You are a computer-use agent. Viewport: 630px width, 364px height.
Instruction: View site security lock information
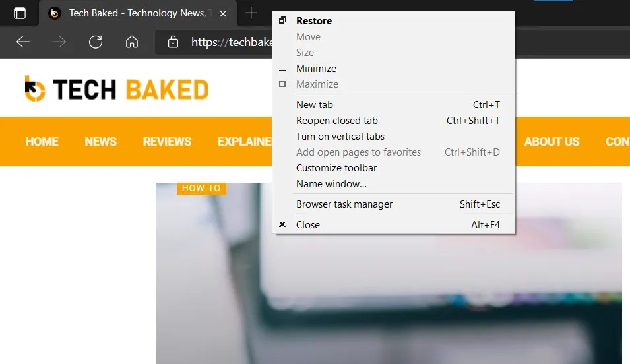point(173,42)
